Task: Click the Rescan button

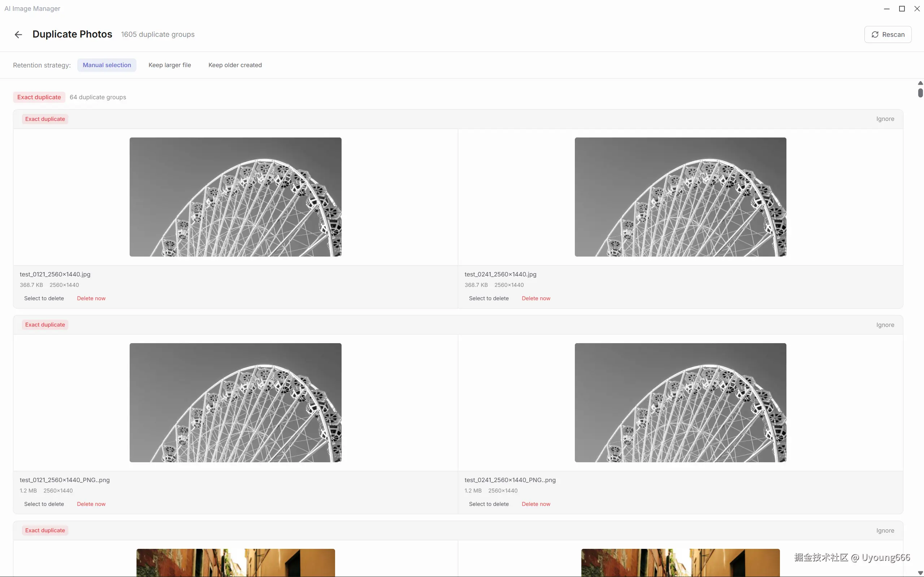Action: click(x=888, y=35)
